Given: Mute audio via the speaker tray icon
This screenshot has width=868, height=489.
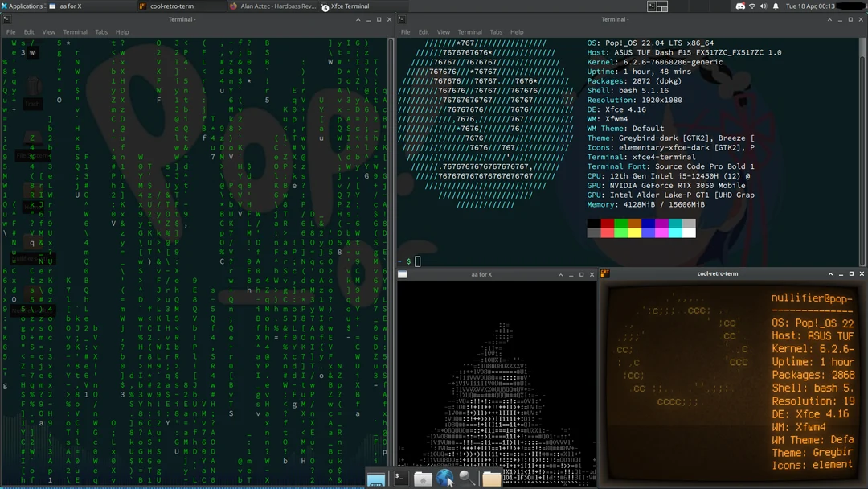Looking at the screenshot, I should pos(764,6).
